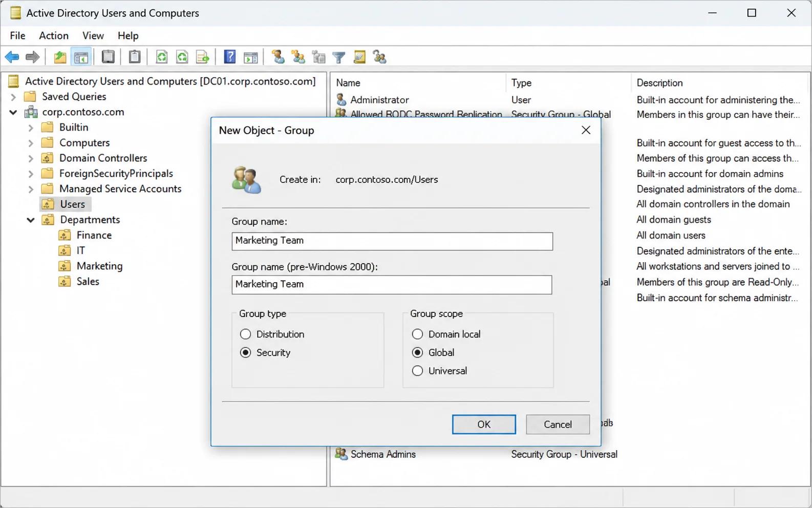
Task: Click the Find Objects toolbar icon
Action: pos(359,57)
